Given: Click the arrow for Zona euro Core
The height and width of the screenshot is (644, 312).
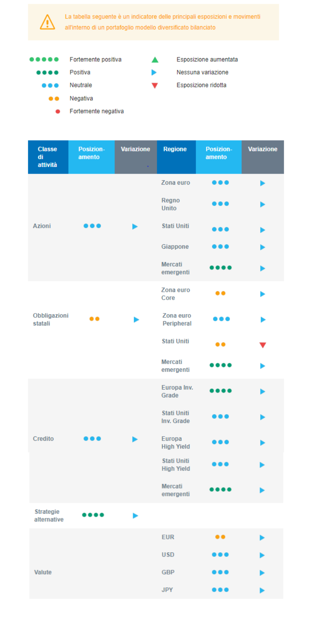Looking at the screenshot, I should [x=262, y=294].
